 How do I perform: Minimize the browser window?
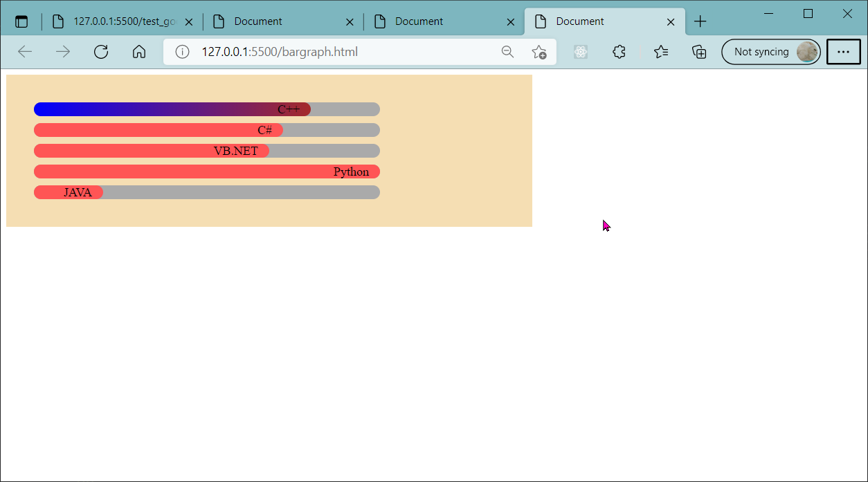coord(768,14)
